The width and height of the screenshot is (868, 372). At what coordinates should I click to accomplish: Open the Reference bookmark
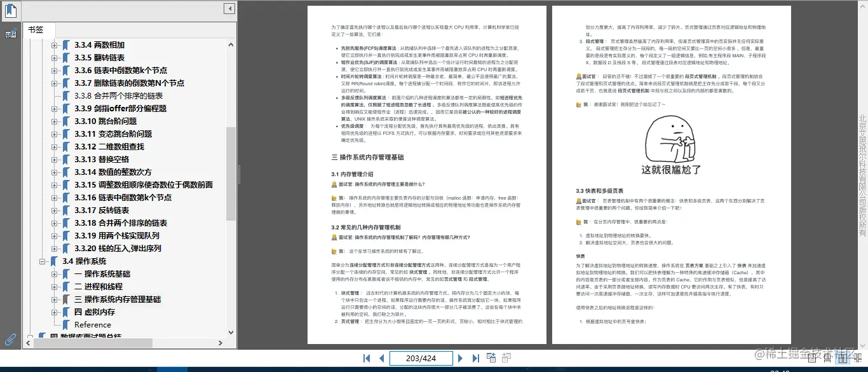pos(93,325)
